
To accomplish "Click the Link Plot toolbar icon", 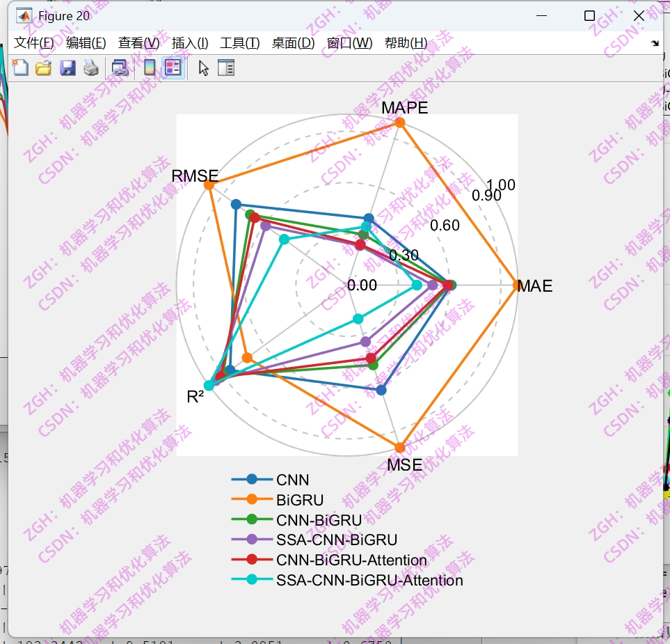I will [x=120, y=68].
